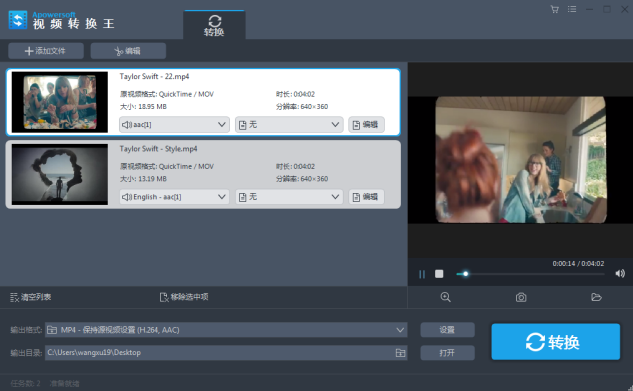Mute the preview volume speaker icon
Screen dimensions: 633x391
[x=620, y=274]
